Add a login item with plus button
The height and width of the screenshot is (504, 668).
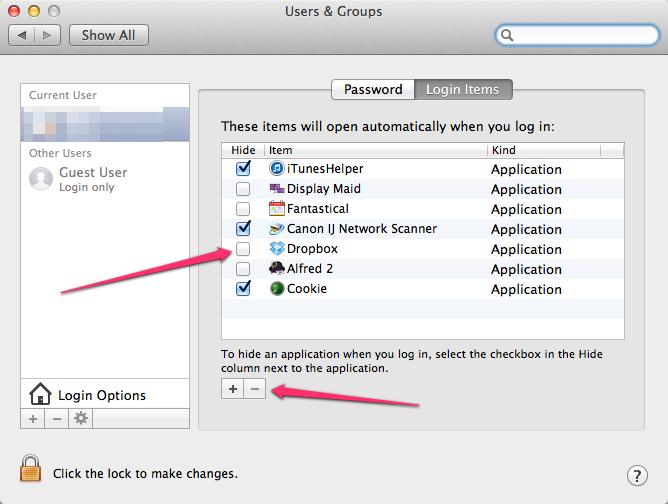click(x=233, y=389)
